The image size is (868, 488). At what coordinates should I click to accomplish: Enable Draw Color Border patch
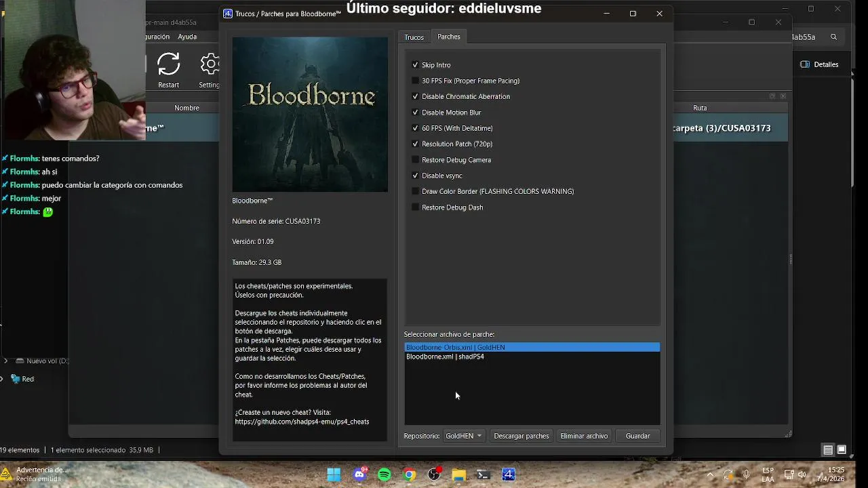[x=416, y=191]
